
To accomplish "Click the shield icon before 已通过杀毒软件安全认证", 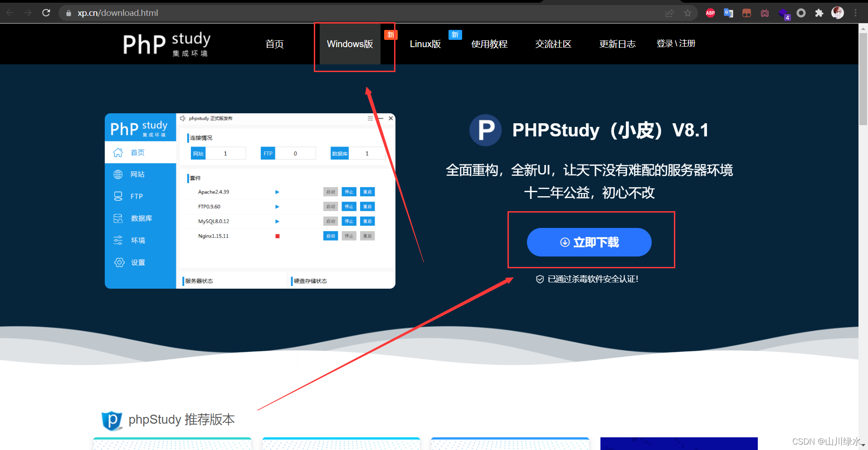I will (540, 279).
